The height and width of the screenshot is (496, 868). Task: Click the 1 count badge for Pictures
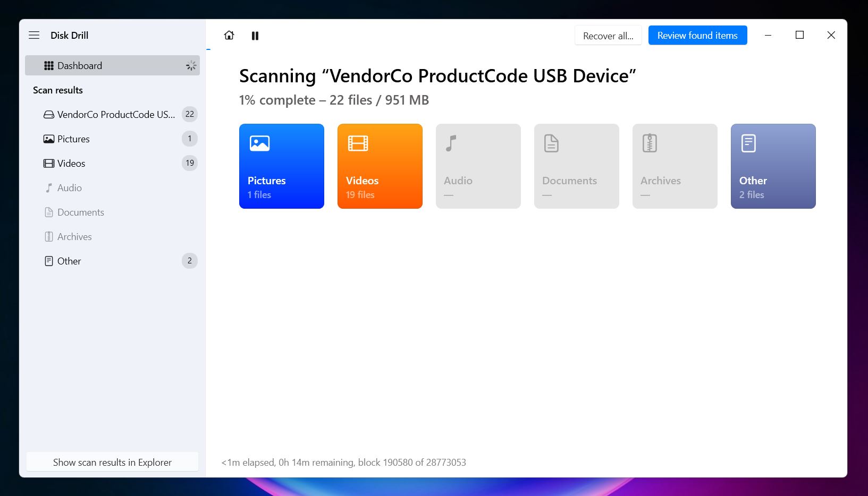190,139
